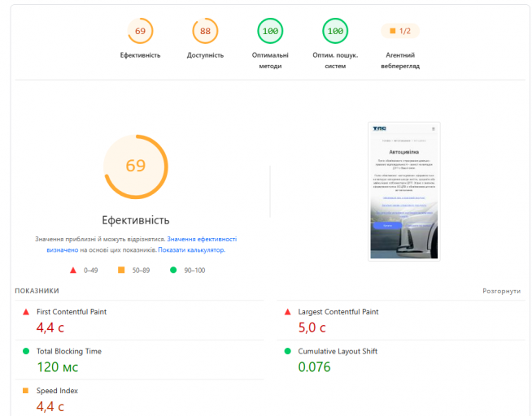
Task: Click the red triangle 0–49 legend icon
Action: point(73,271)
